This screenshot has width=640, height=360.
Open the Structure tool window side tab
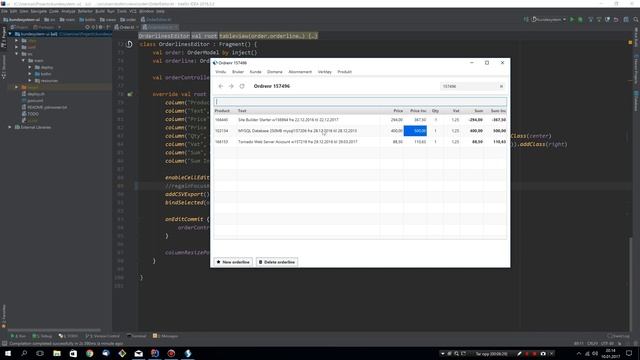click(x=3, y=67)
